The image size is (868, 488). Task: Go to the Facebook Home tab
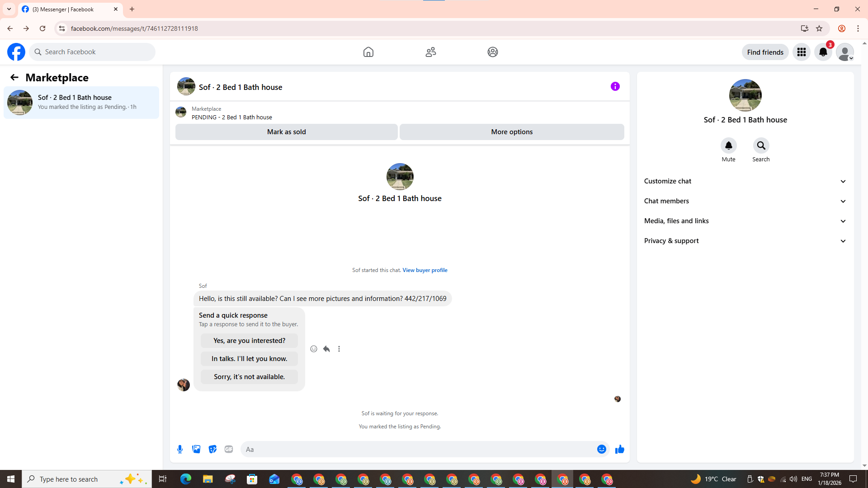368,52
